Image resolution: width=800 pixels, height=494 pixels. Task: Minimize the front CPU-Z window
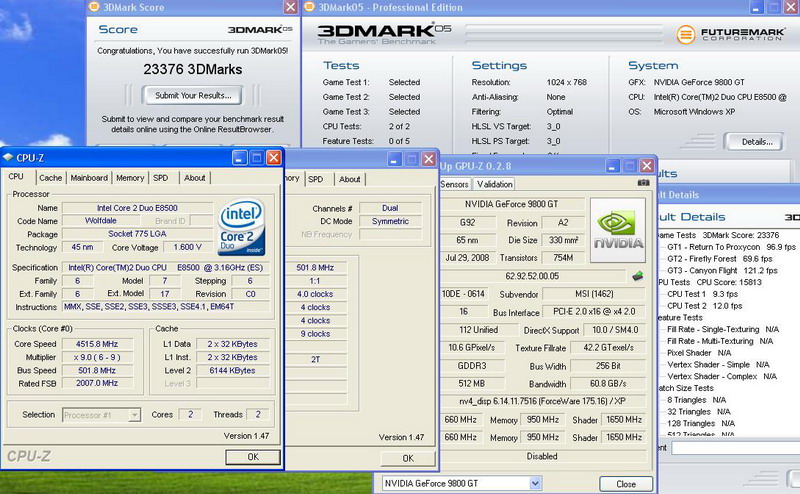tap(240, 158)
